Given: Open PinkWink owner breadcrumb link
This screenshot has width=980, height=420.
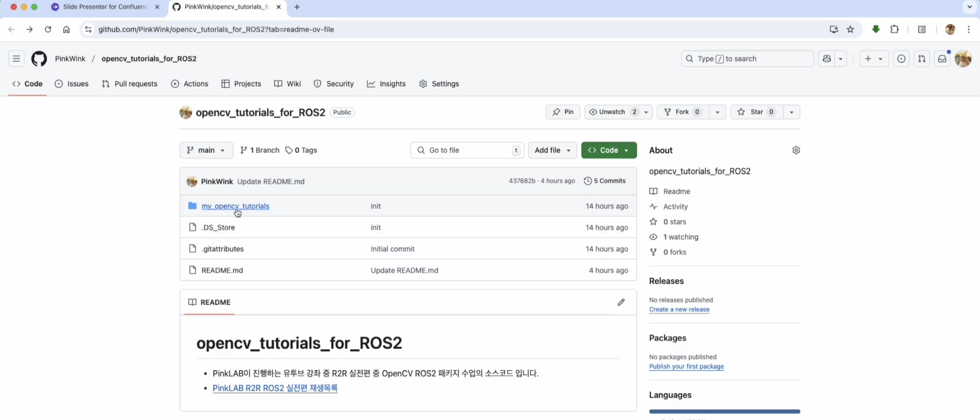Looking at the screenshot, I should pyautogui.click(x=70, y=59).
